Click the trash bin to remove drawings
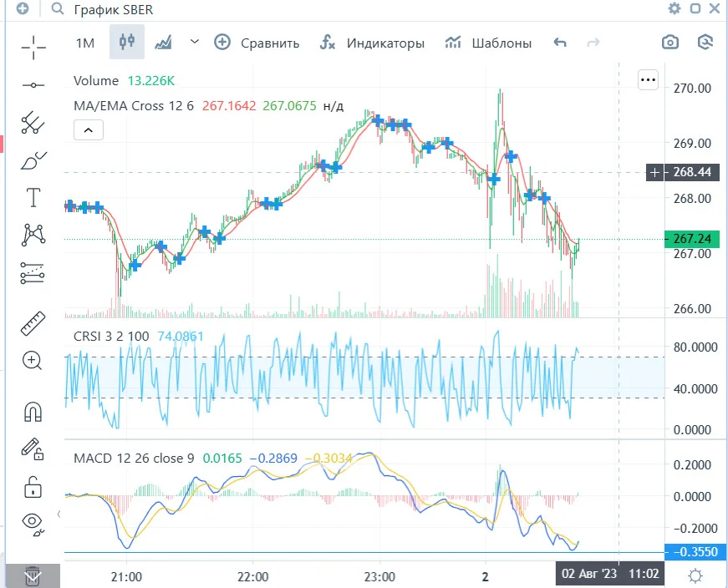The width and height of the screenshot is (728, 588). click(33, 576)
